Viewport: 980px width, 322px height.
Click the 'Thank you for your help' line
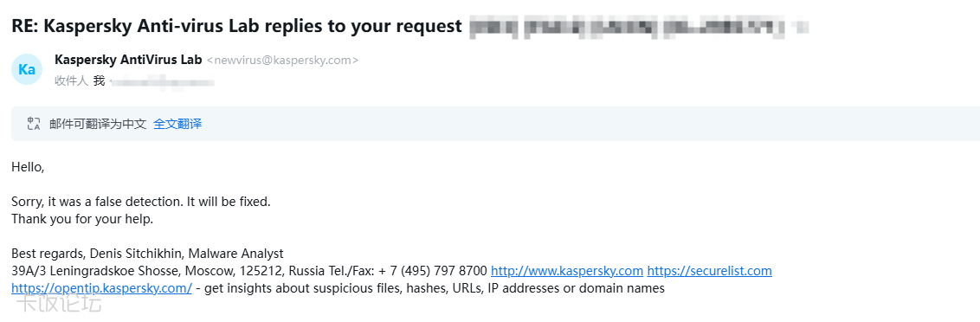pos(82,220)
